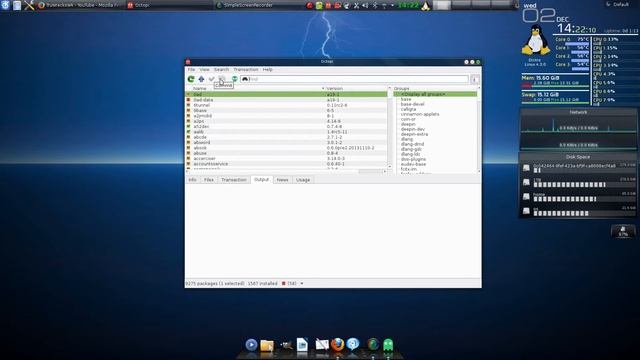This screenshot has height=360, width=640.
Task: Select the abiword package row
Action: point(287,143)
